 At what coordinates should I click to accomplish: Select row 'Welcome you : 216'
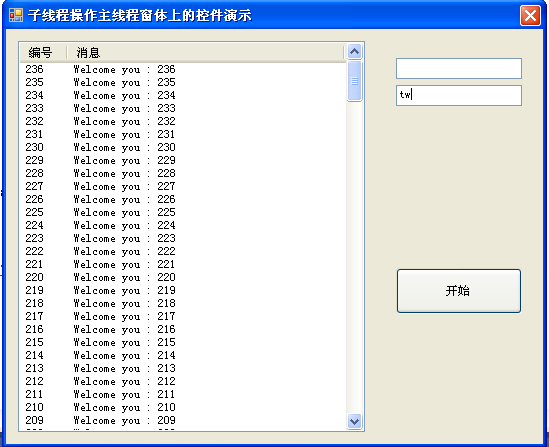click(x=183, y=329)
